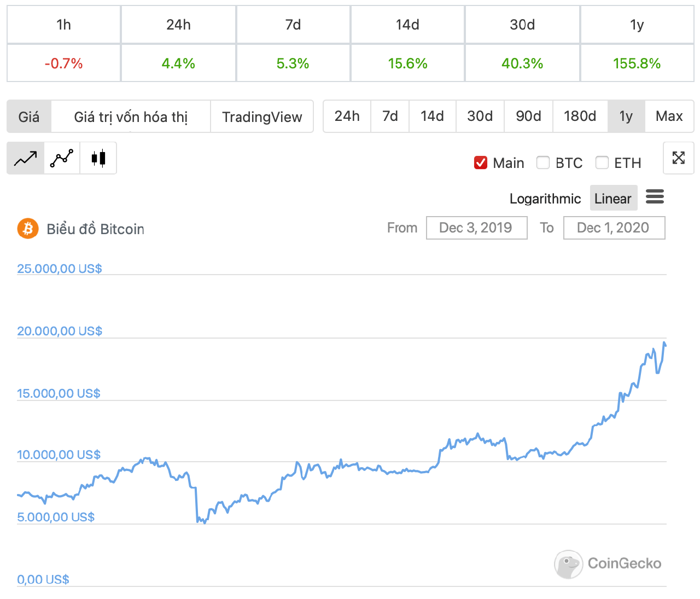Click the Biểu đồ Bitcoin chart title
Viewport: 700px width, 599px height.
click(x=96, y=229)
